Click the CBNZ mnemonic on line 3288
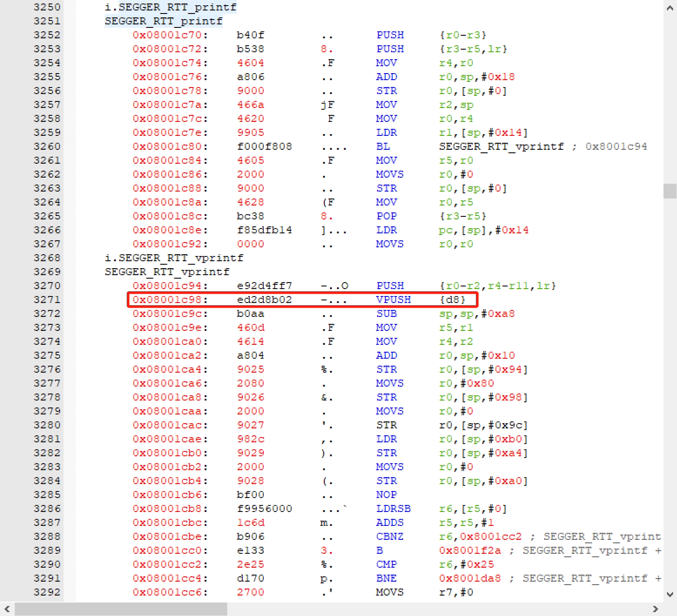 tap(390, 537)
